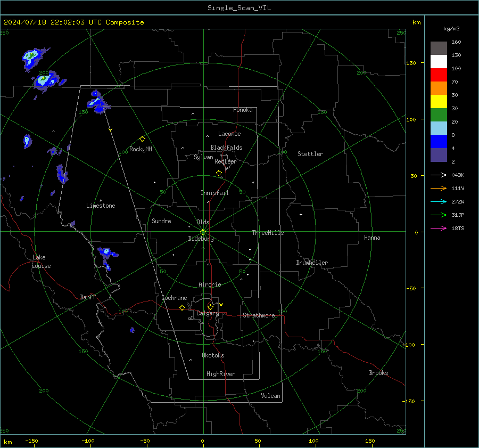Select the yellow 30-50 color swatch
Viewport: 479px width, 448px height.
click(439, 102)
